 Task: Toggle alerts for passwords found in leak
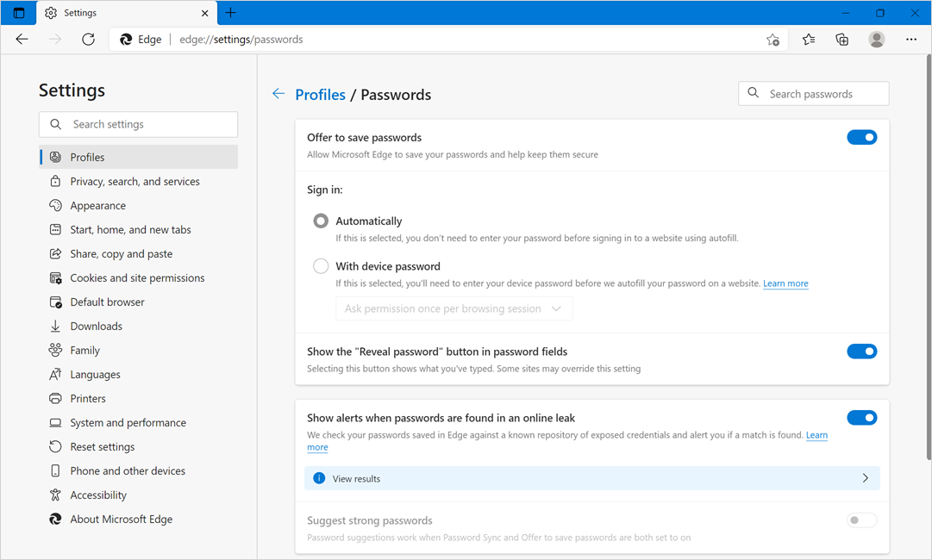(861, 418)
